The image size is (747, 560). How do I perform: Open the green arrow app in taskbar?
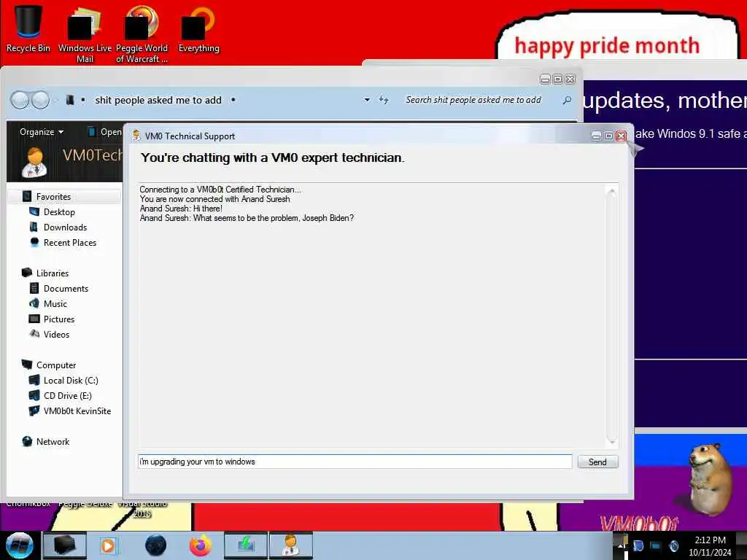[x=246, y=545]
